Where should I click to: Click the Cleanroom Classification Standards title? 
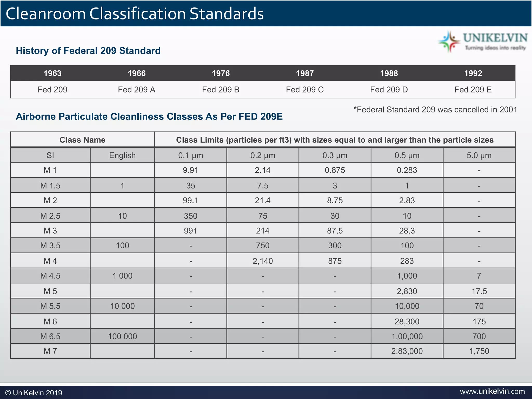click(135, 14)
